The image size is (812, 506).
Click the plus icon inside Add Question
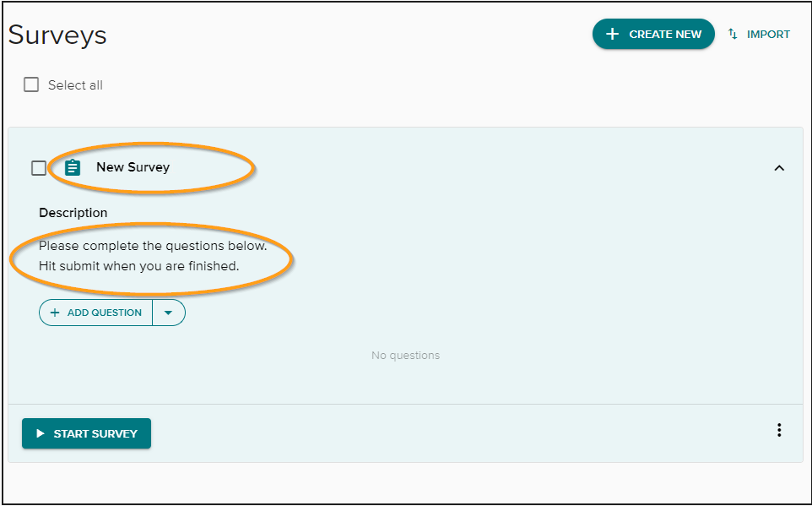(x=53, y=312)
